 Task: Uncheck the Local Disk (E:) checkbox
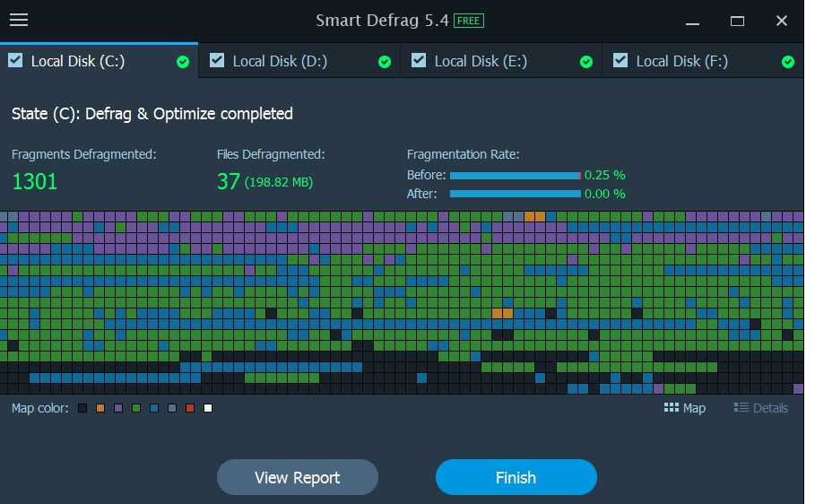(x=419, y=60)
